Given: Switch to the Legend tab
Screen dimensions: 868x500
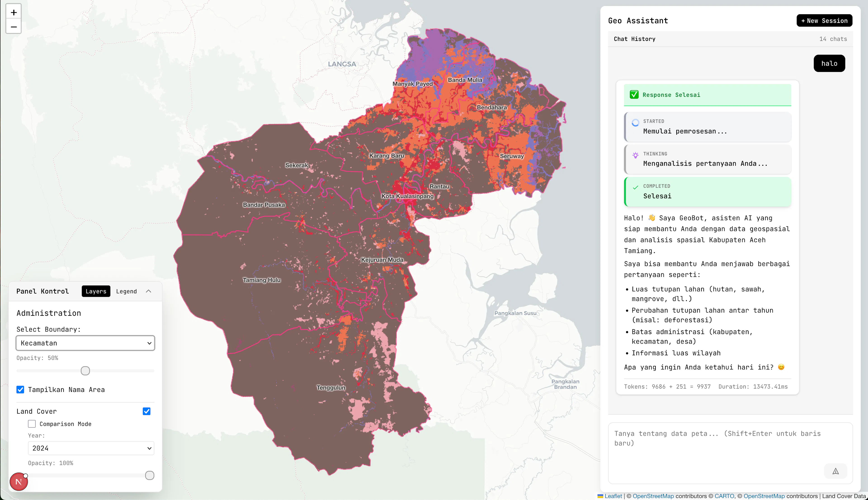Looking at the screenshot, I should pyautogui.click(x=126, y=291).
